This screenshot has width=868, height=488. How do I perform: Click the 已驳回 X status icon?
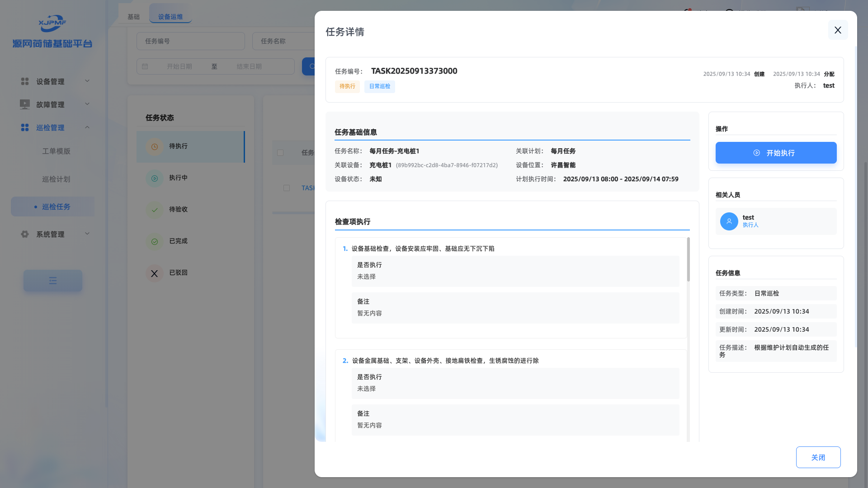pos(154,273)
